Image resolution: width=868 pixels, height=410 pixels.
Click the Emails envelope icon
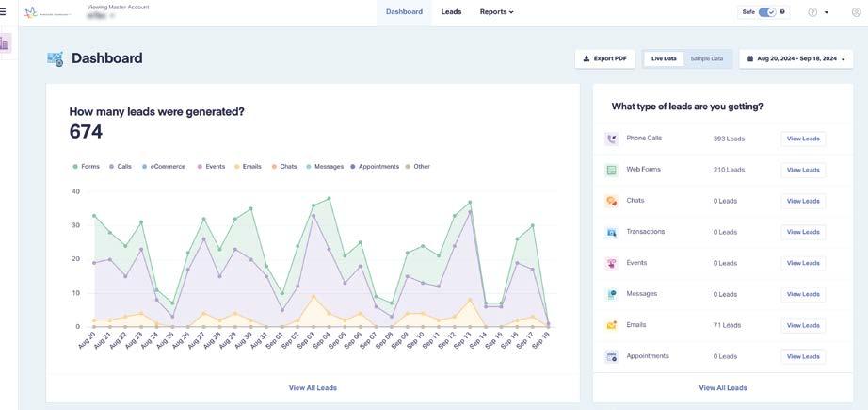tap(611, 325)
